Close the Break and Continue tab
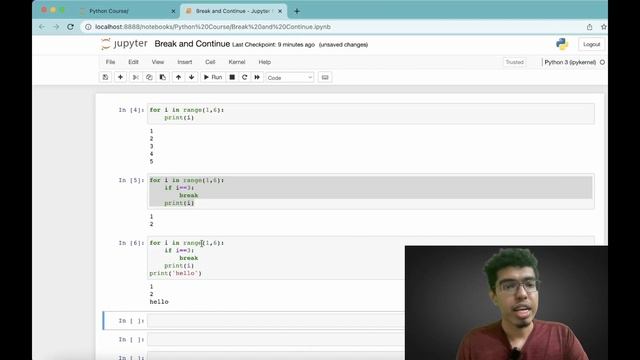This screenshot has width=640, height=360. (x=280, y=11)
